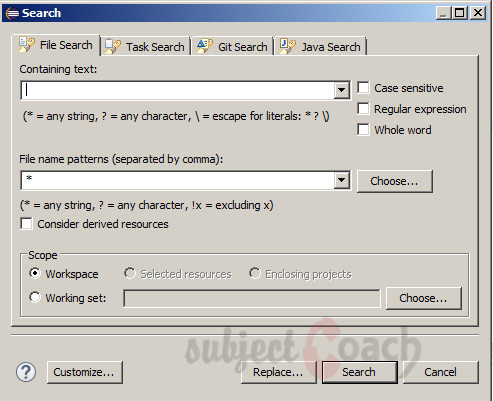Toggle the Regular expression checkbox
Image resolution: width=493 pixels, height=401 pixels.
tap(363, 109)
